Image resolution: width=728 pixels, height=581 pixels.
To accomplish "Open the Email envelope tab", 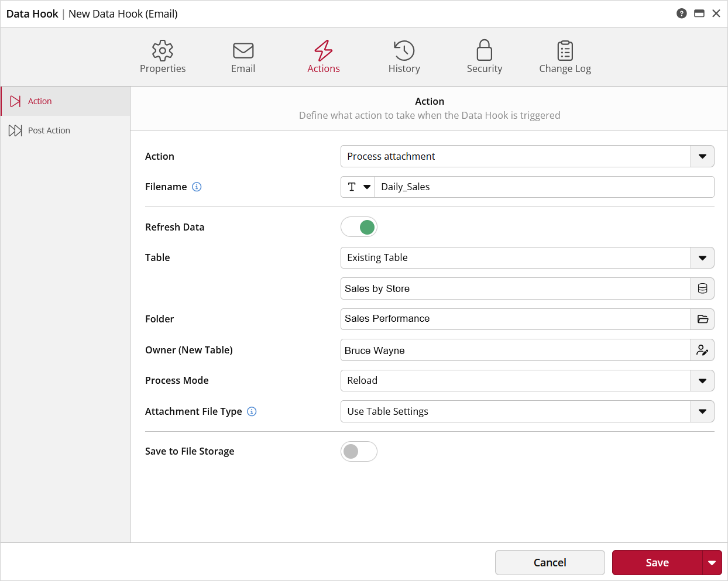I will [243, 57].
